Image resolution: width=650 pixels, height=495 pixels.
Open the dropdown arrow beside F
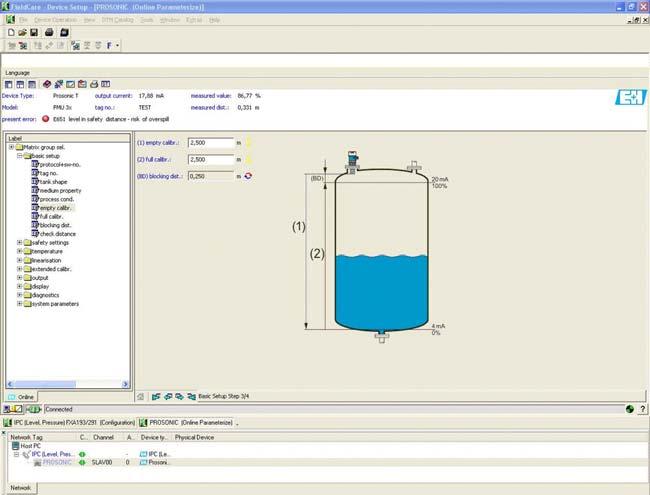click(117, 46)
